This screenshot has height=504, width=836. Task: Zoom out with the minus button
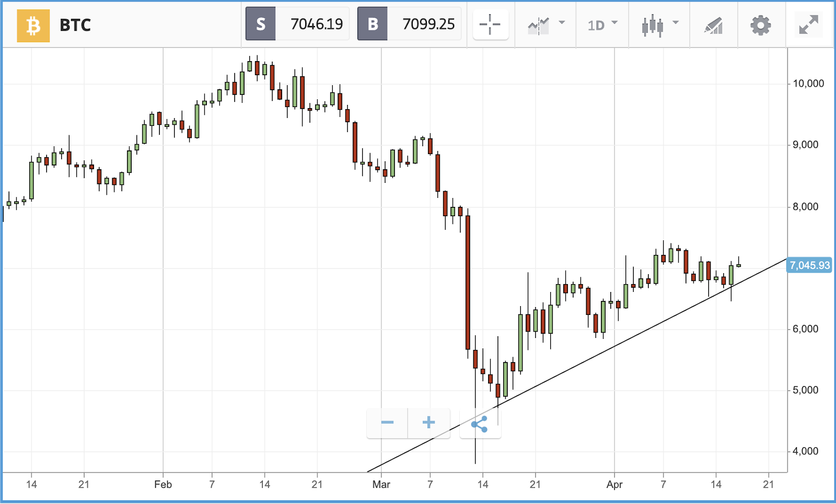click(387, 423)
